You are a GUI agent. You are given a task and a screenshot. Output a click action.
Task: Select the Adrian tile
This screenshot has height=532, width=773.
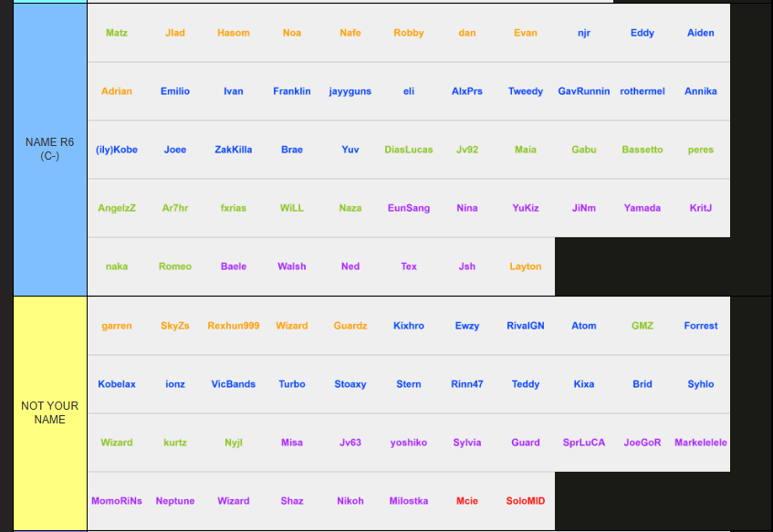click(x=117, y=91)
